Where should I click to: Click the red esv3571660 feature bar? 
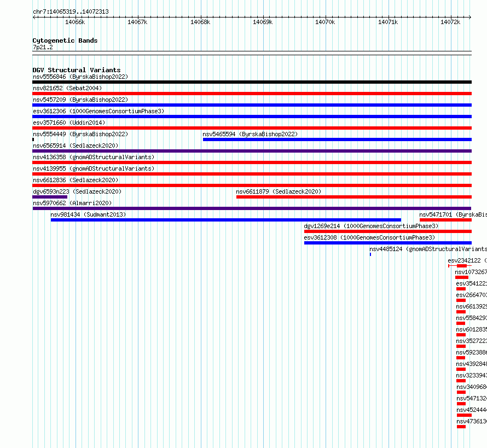(252, 128)
